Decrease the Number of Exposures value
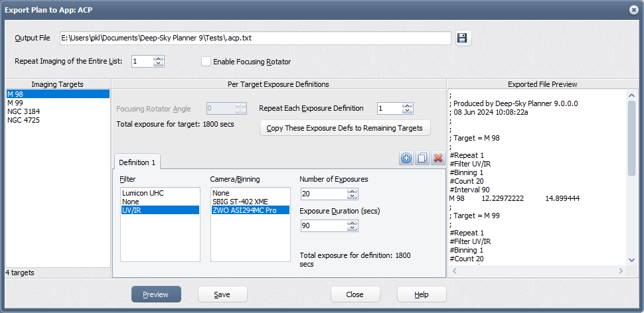644x313 pixels. (352, 197)
